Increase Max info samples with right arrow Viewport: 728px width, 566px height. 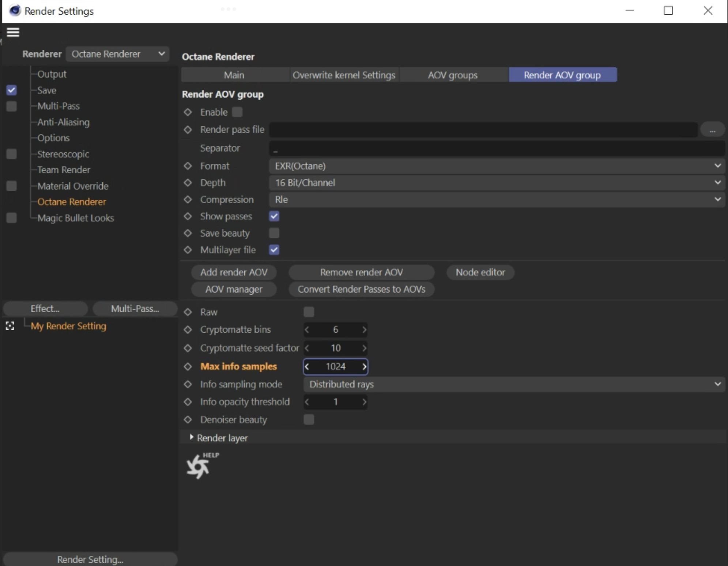click(x=364, y=366)
